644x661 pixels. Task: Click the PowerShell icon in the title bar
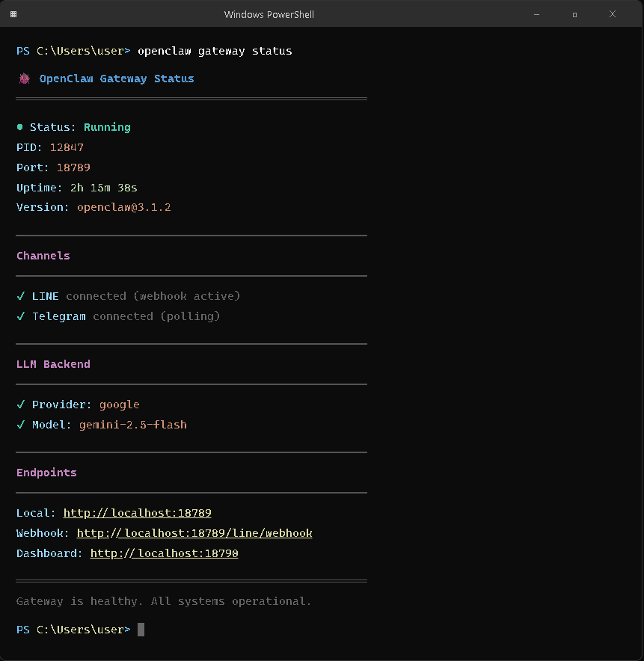tap(13, 13)
